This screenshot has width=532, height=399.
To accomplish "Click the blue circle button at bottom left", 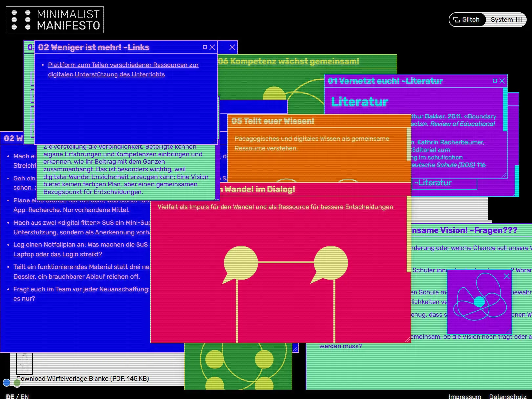I will 6,382.
